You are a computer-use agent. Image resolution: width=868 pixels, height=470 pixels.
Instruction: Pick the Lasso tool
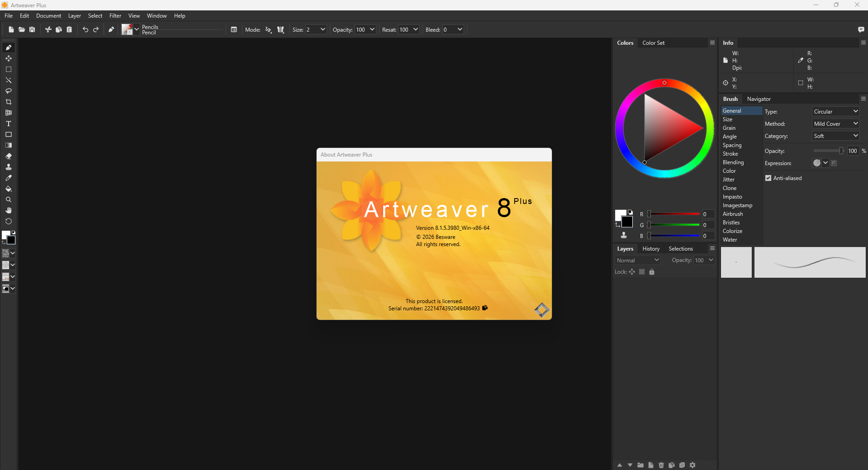tap(9, 91)
